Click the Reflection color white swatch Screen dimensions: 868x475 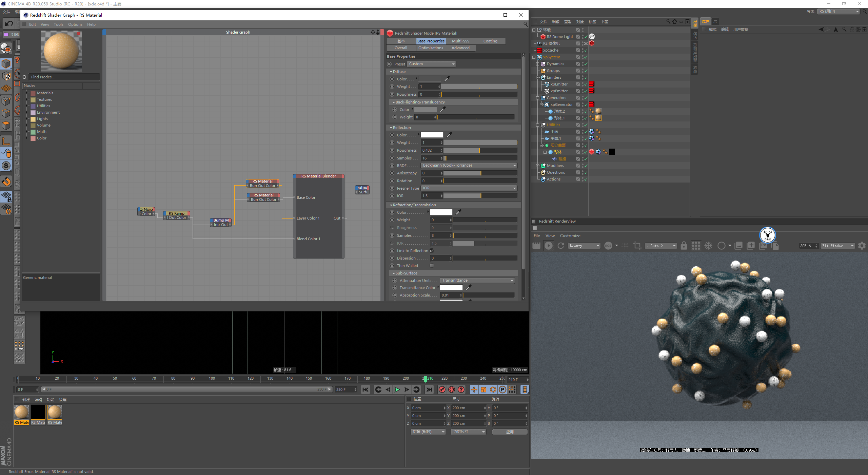(432, 135)
